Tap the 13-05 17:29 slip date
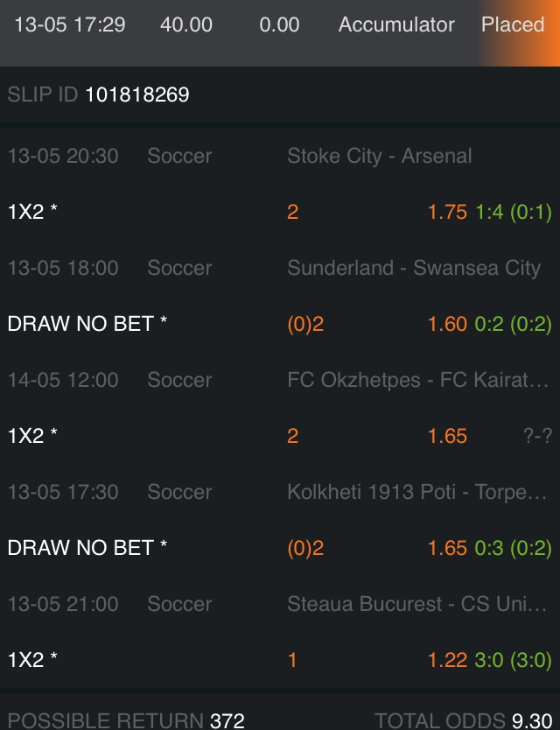This screenshot has width=560, height=730. point(70,25)
